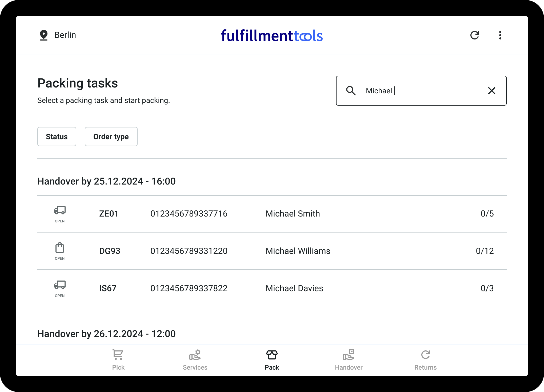Click the fulfillmenttools logo
Image resolution: width=544 pixels, height=392 pixels.
click(272, 36)
